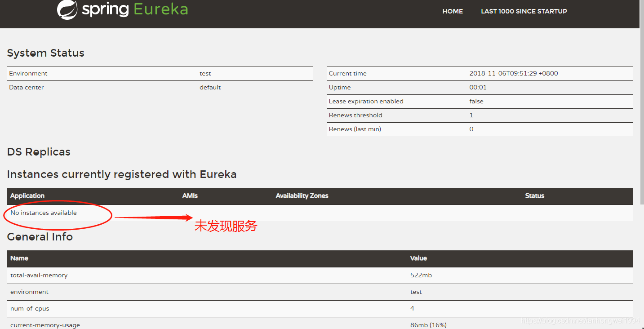This screenshot has height=329, width=644.
Task: Select the Environment label cell
Action: point(28,73)
